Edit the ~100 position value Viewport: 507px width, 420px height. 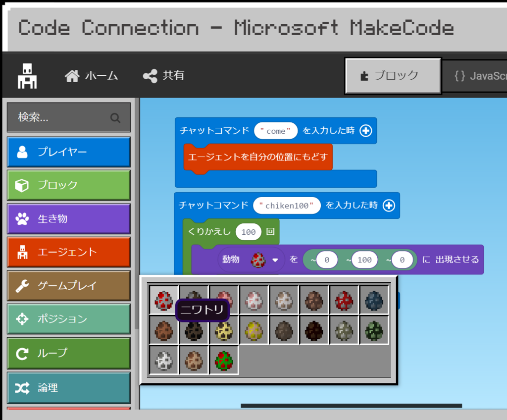(x=364, y=260)
